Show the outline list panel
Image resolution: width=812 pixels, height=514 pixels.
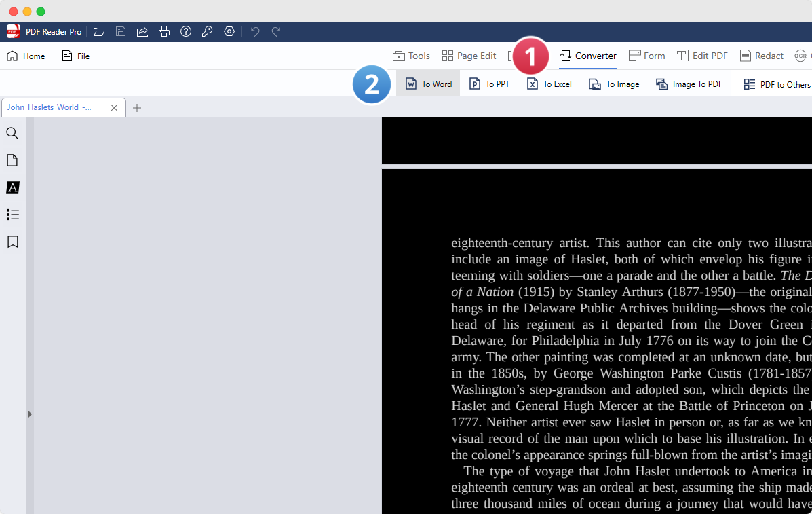pyautogui.click(x=12, y=215)
